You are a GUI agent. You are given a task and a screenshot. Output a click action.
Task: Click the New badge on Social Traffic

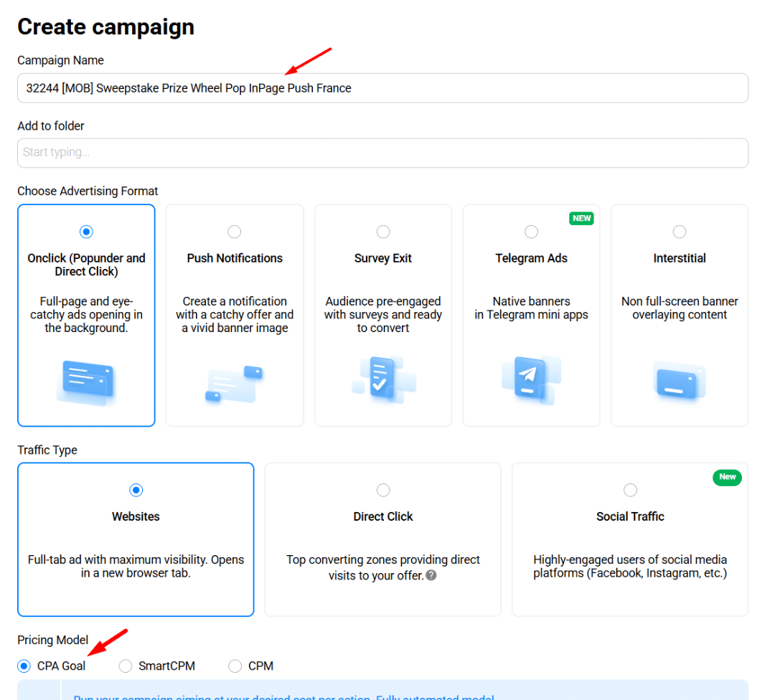tap(727, 477)
